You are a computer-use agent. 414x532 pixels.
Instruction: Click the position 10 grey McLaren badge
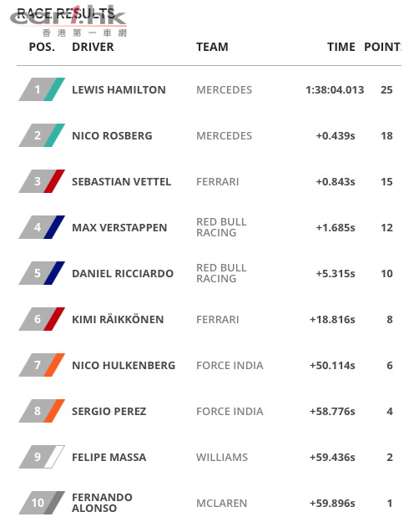pos(42,503)
